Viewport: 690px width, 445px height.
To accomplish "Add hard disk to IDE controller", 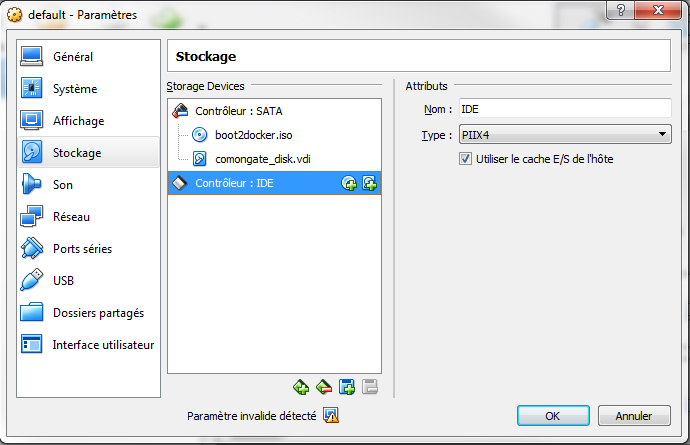I will [369, 184].
